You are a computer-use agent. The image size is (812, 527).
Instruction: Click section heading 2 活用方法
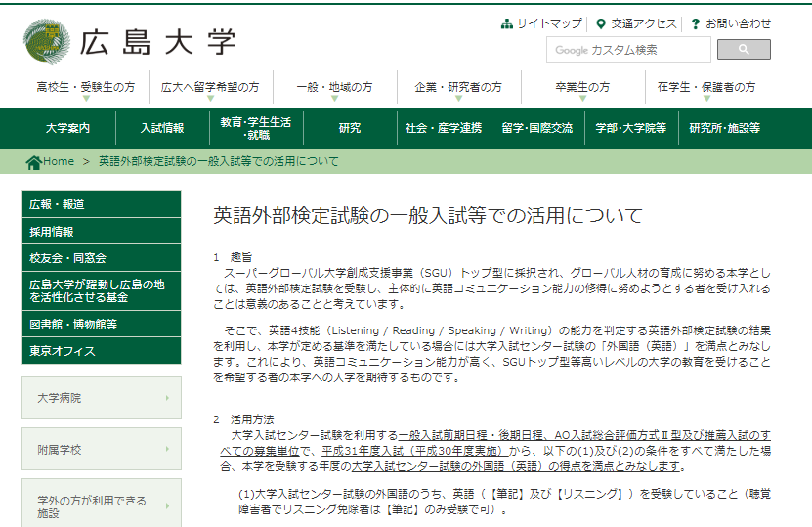coord(243,419)
